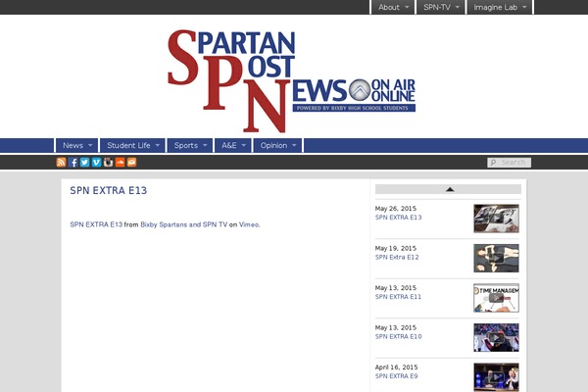Image resolution: width=588 pixels, height=392 pixels.
Task: Open the News menu
Action: 76,145
